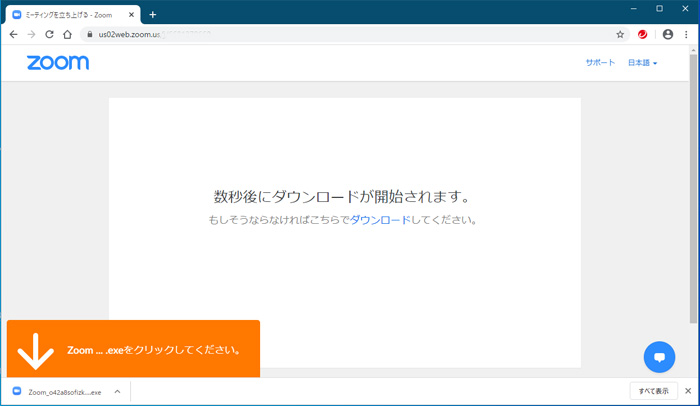Click the Zoom file icon in downloads bar
Screen dimensions: 700x406
17,391
